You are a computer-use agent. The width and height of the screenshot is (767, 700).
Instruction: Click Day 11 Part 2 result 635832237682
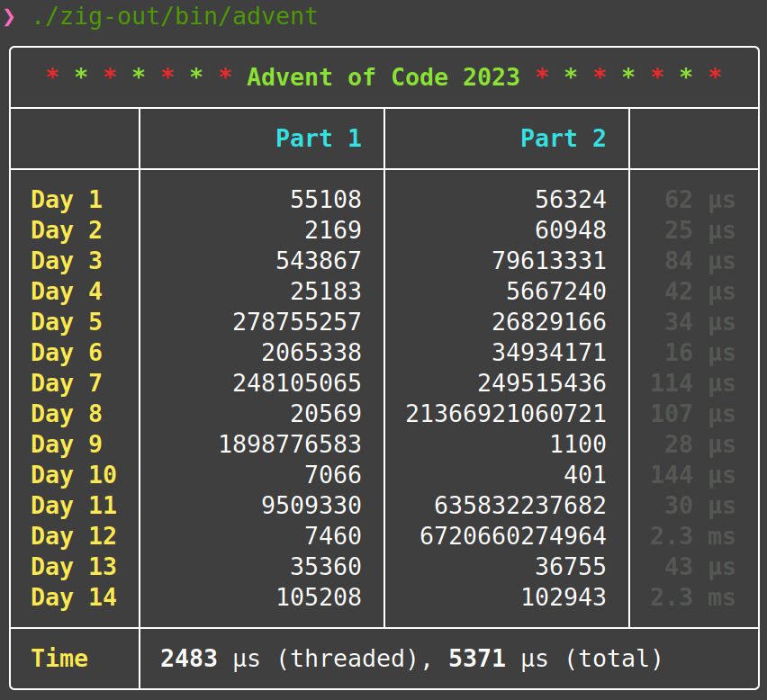coord(520,506)
